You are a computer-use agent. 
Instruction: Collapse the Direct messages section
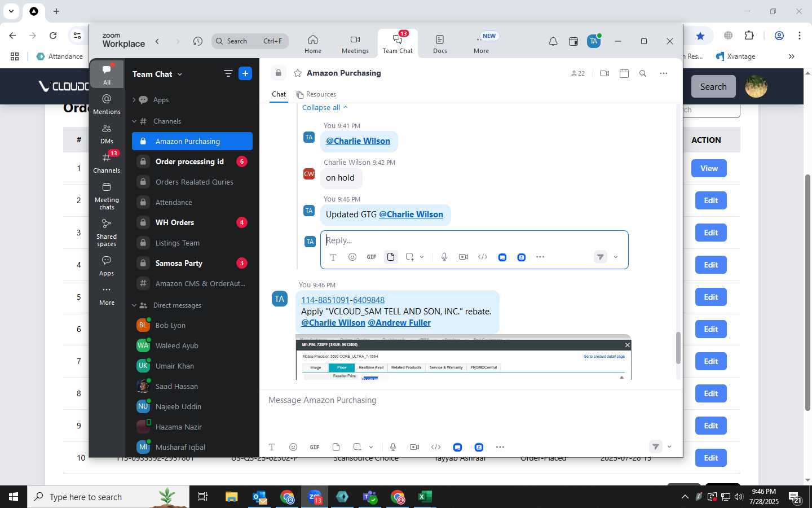point(134,305)
